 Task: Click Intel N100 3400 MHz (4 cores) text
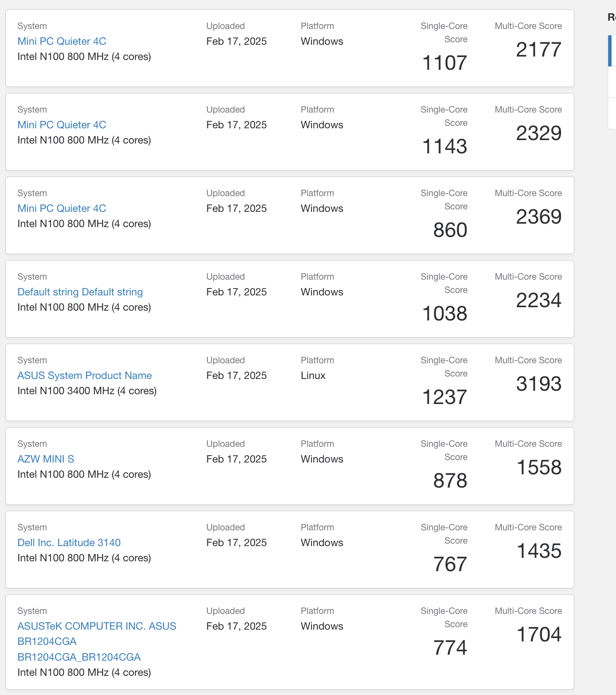point(87,391)
